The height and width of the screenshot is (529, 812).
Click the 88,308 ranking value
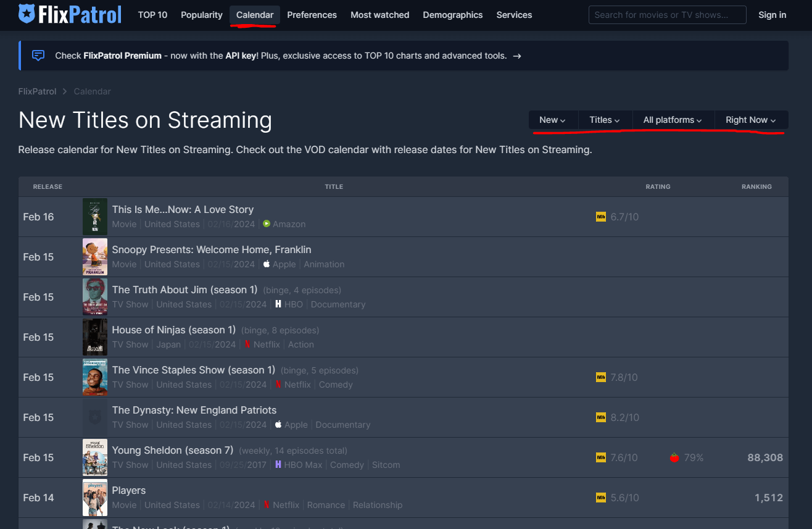pos(765,457)
